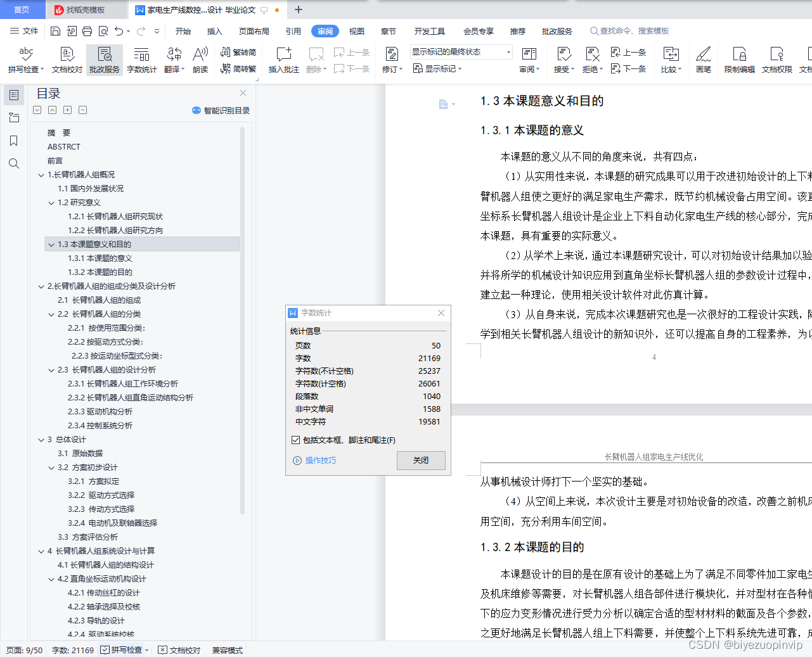Open Compare documents (比较)
The height and width of the screenshot is (657, 812).
pos(671,60)
